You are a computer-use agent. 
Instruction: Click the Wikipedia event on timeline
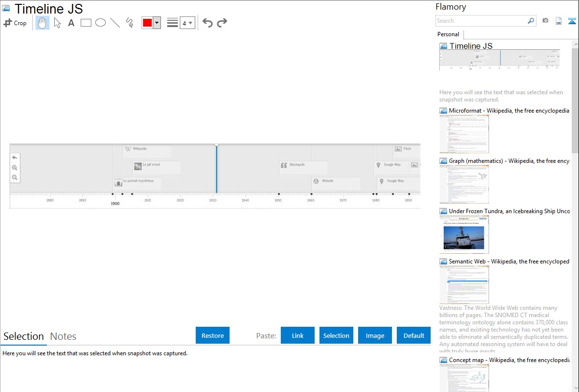point(147,151)
